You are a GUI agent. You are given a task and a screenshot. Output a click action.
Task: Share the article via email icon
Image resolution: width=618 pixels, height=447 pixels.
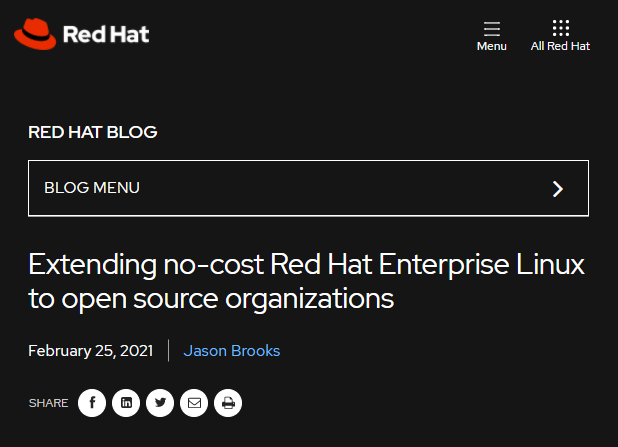tap(194, 403)
